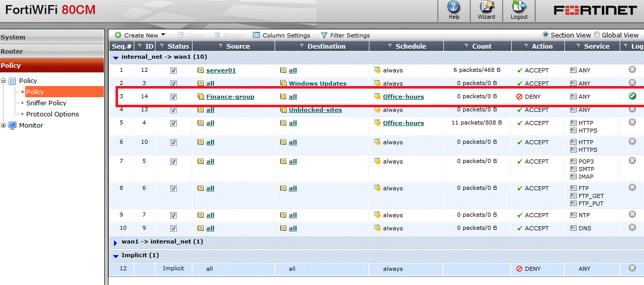Expand the wan1 -> internal_net section
The width and height of the screenshot is (644, 285).
pyautogui.click(x=116, y=242)
